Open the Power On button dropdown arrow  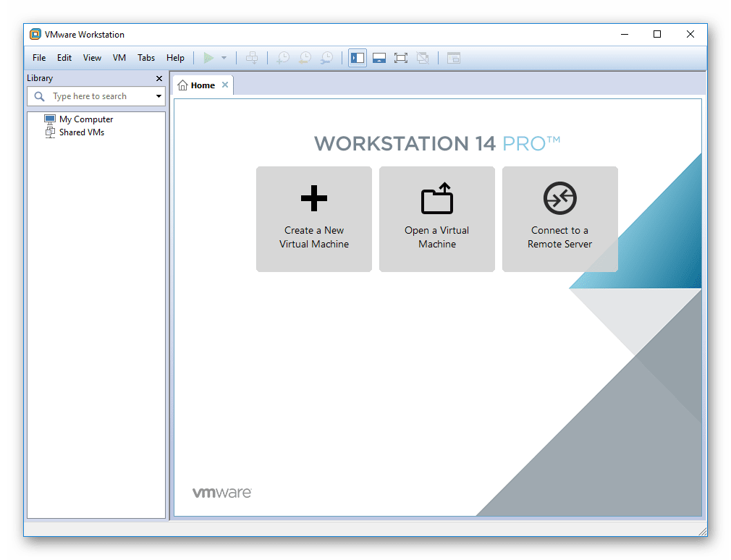pos(223,58)
